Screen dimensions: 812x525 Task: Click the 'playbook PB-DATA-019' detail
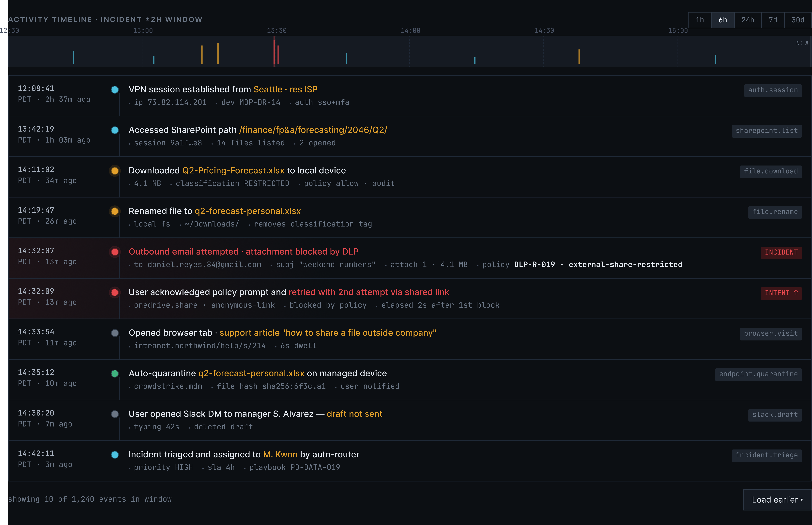pos(294,468)
